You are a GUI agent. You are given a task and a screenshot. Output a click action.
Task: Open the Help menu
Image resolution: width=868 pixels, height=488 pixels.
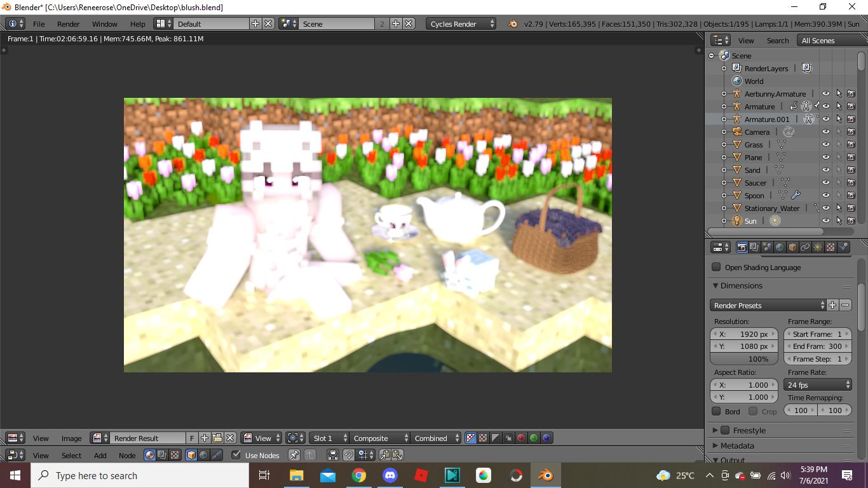click(137, 24)
